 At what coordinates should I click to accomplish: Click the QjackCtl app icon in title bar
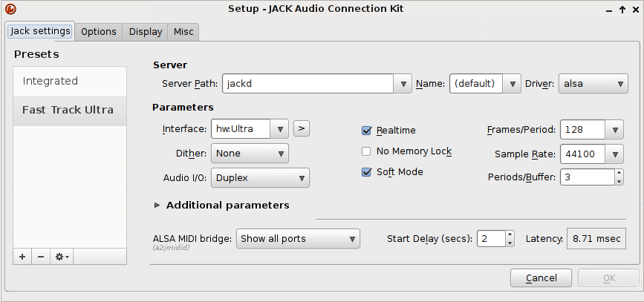pyautogui.click(x=10, y=9)
